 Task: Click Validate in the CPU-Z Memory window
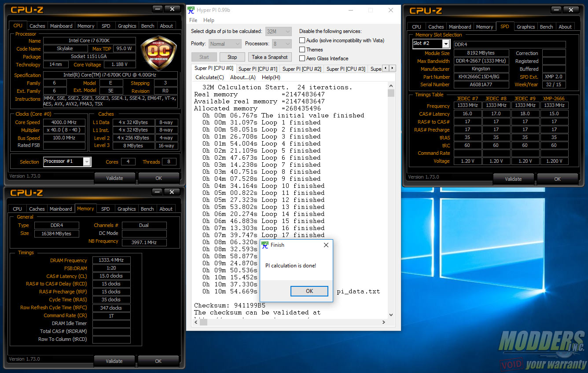[114, 361]
